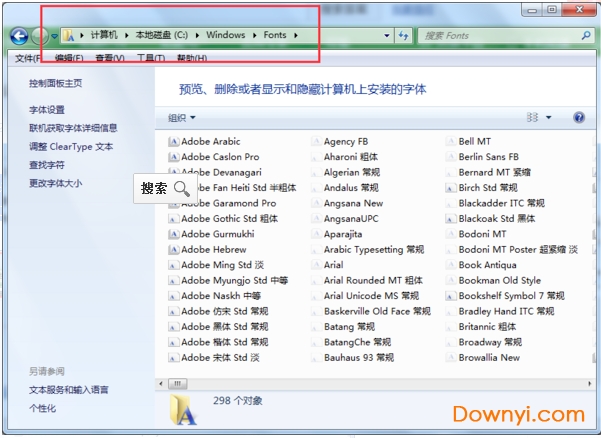Go to 控制面板主页
The height and width of the screenshot is (438, 601).
point(56,83)
